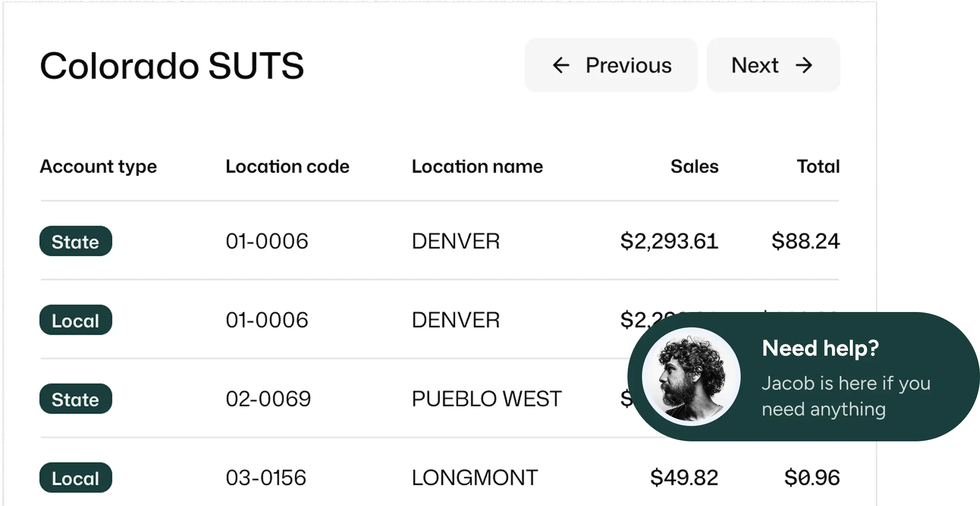Screen dimensions: 980x506
Task: Click the right arrow icon beside Next
Action: pos(804,65)
